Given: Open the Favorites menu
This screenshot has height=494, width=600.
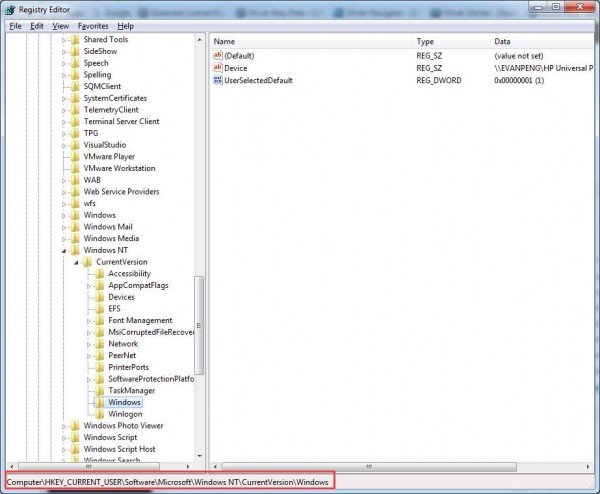Looking at the screenshot, I should point(93,26).
